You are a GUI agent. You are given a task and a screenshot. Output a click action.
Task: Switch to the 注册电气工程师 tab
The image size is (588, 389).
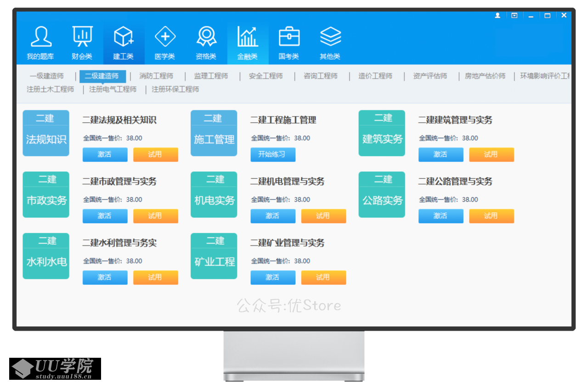(113, 90)
